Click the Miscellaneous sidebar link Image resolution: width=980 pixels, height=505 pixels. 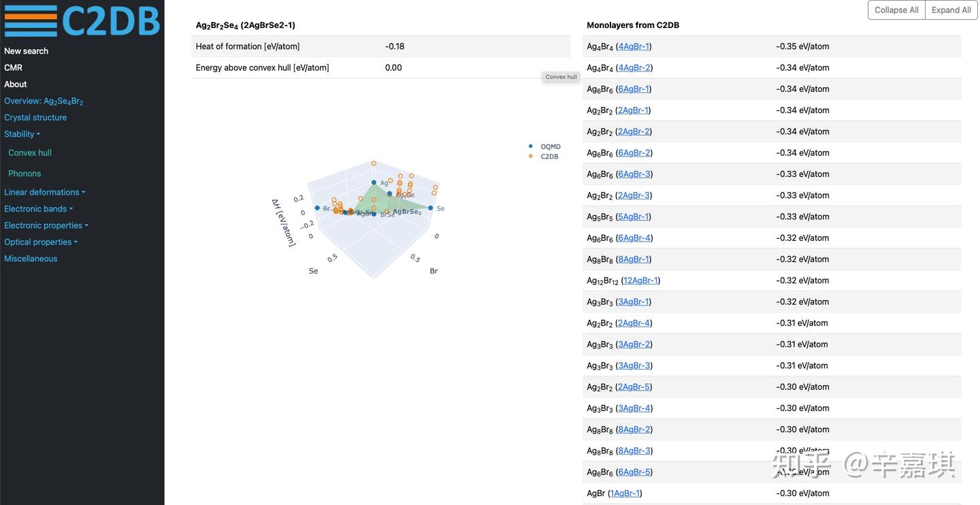coord(31,259)
